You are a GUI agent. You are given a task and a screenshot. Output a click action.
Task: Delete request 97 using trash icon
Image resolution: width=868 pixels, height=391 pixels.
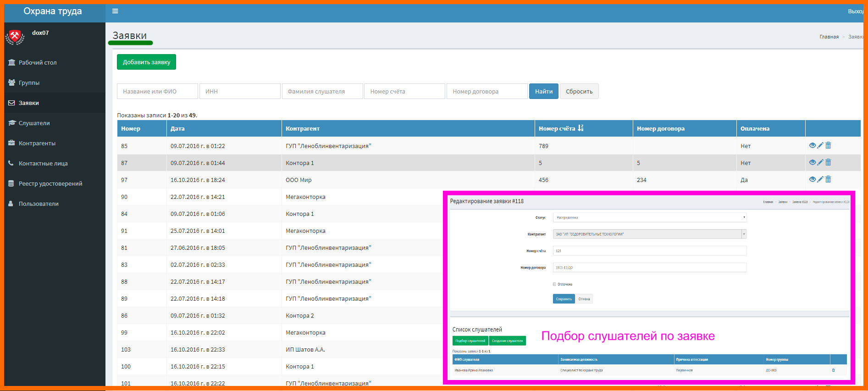pos(828,179)
